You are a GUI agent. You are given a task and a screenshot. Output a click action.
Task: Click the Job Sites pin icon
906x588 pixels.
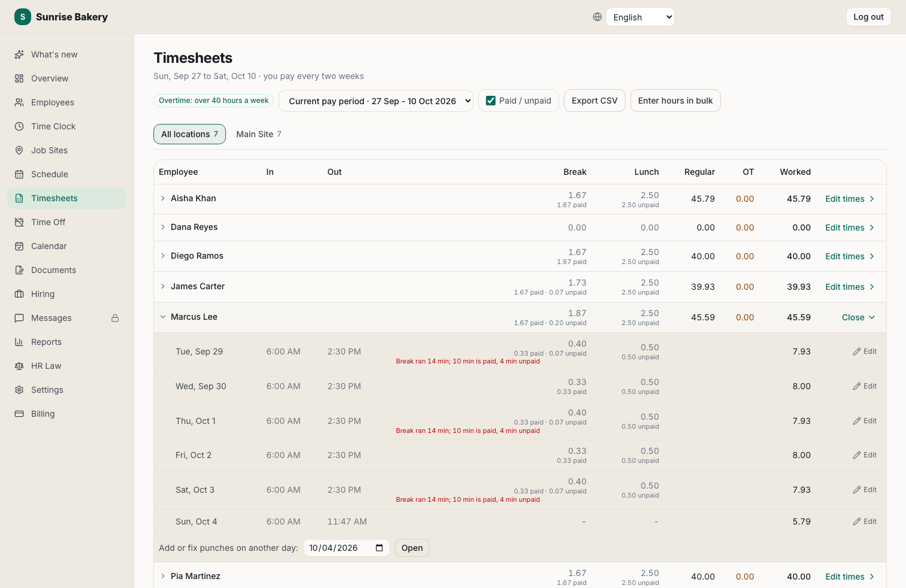19,150
